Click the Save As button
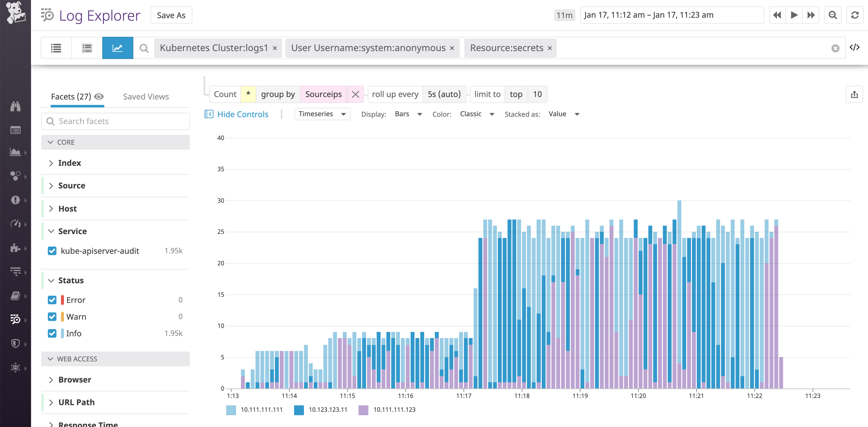This screenshot has width=868, height=427. (171, 15)
